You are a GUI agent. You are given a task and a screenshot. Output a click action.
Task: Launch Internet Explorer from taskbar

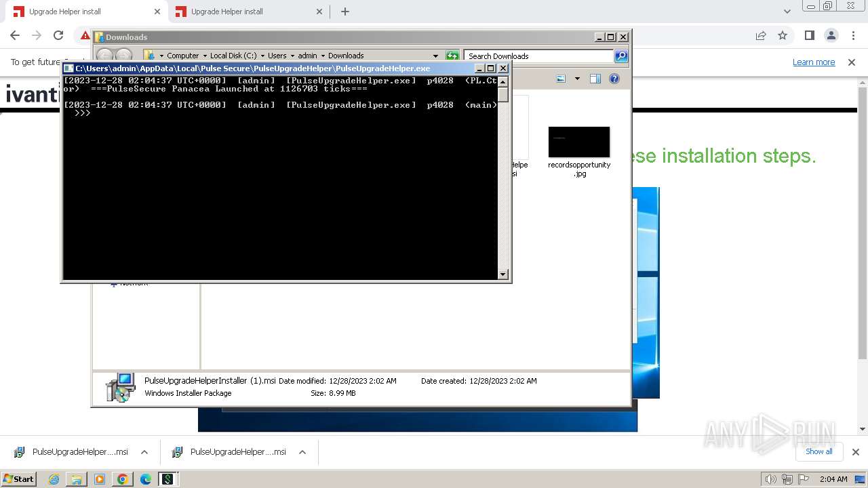point(54,479)
